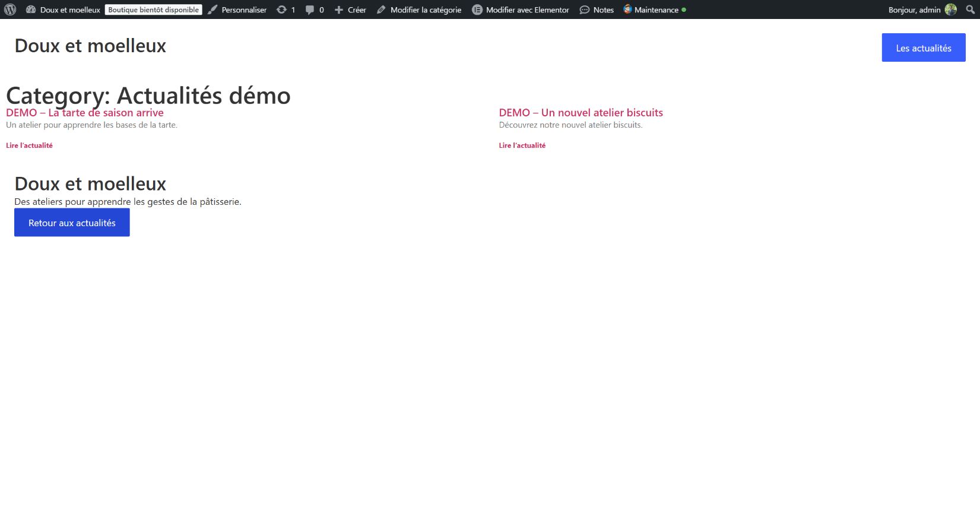Open the Personnaliser menu item
The image size is (980, 517).
237,9
